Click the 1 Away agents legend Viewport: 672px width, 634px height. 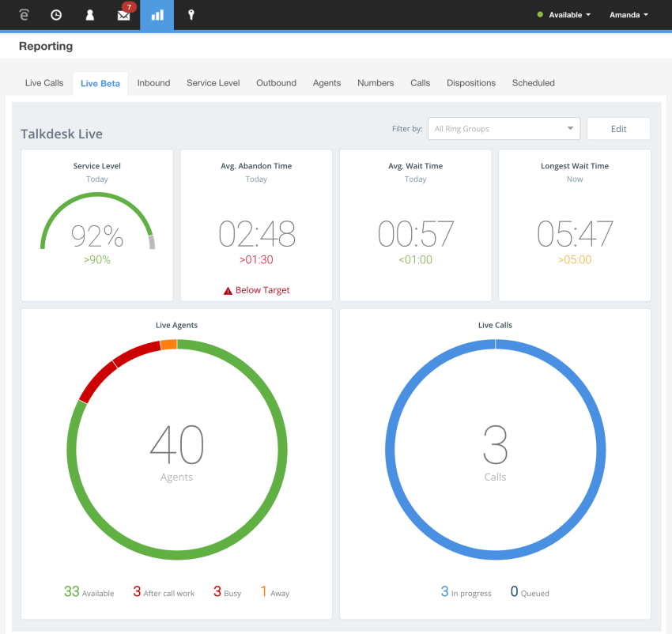point(275,592)
